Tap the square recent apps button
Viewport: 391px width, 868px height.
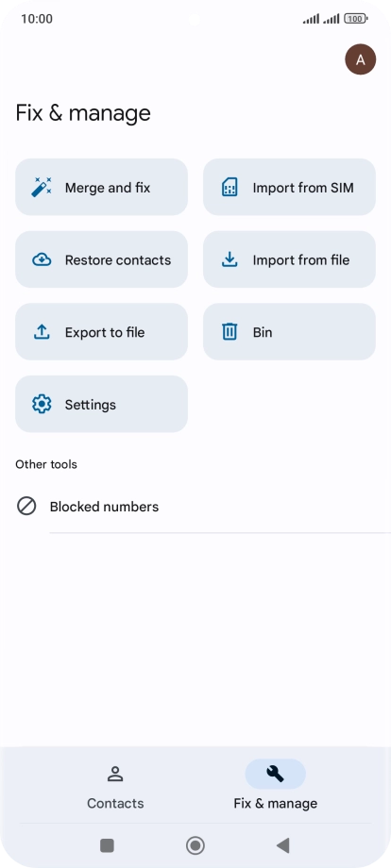point(107,845)
